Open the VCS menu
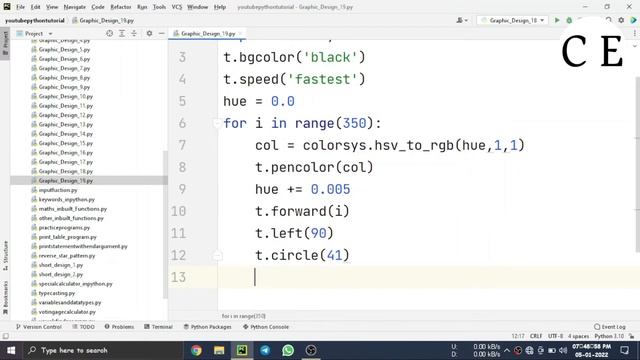640x360 pixels. click(x=177, y=7)
